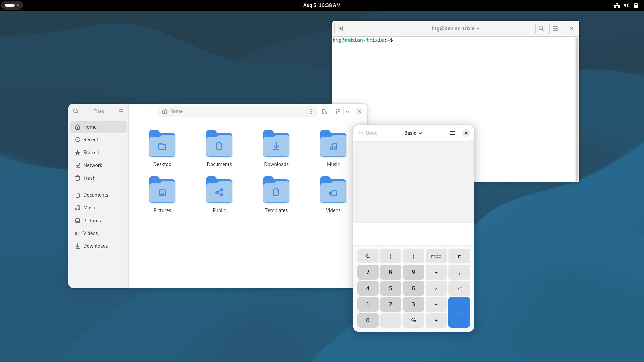This screenshot has height=362, width=644.
Task: Select Starred in the Files sidebar
Action: [x=99, y=153]
